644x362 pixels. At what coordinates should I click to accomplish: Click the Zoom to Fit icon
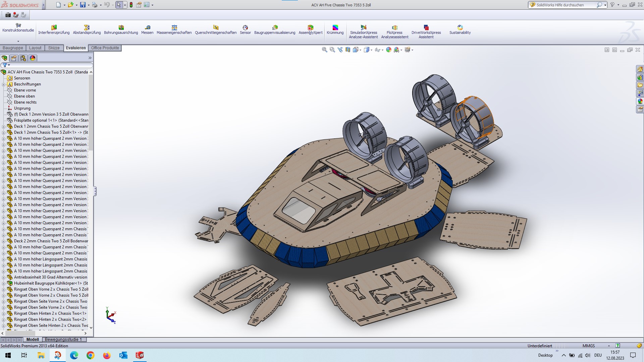[324, 50]
